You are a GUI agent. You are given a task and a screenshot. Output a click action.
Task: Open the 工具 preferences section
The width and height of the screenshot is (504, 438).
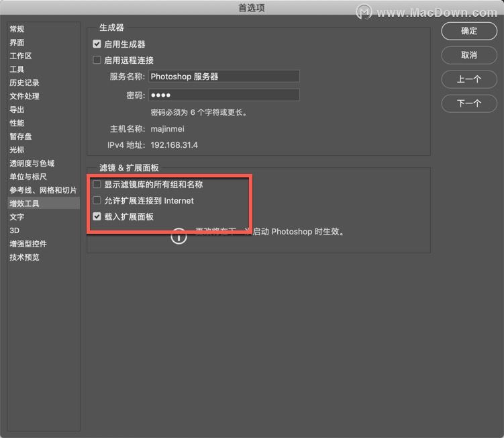click(44, 69)
